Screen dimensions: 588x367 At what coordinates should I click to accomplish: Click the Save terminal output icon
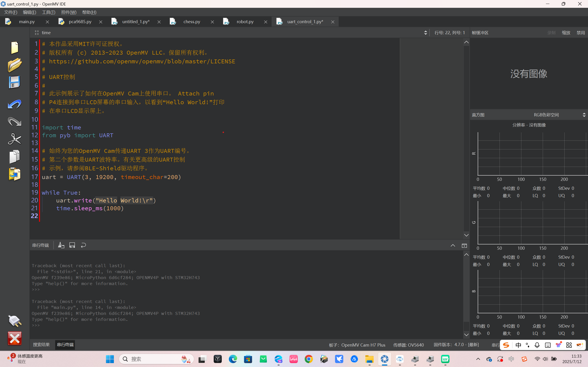coord(72,245)
